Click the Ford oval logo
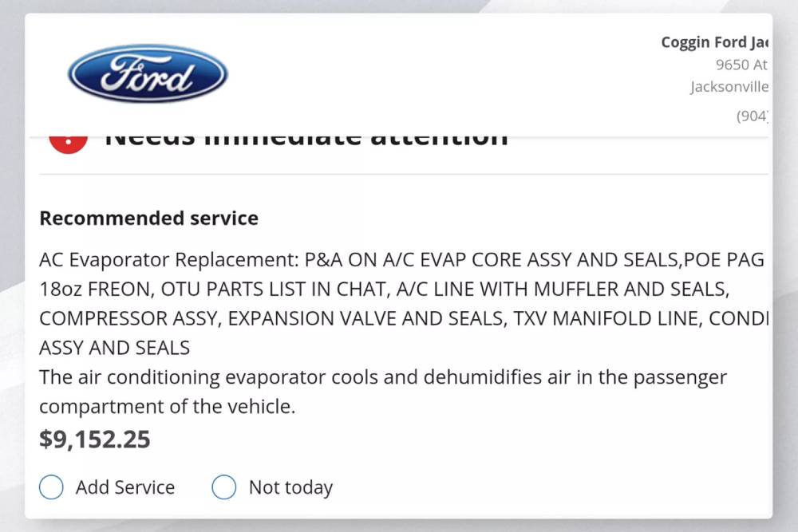The height and width of the screenshot is (532, 798). [148, 74]
